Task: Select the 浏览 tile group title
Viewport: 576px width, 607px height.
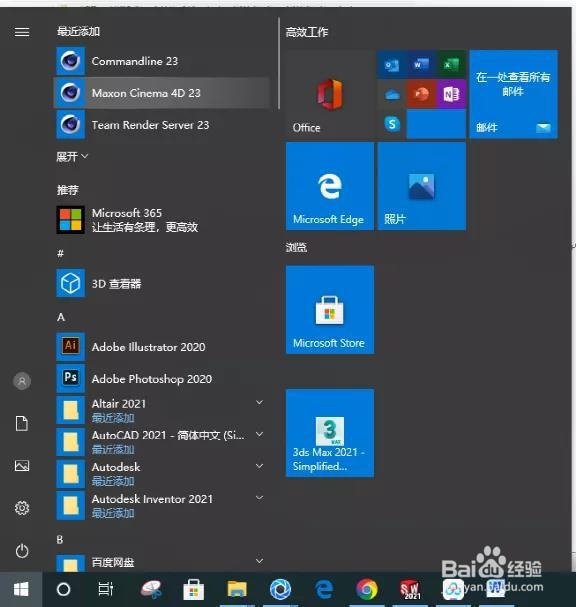Action: coord(297,247)
